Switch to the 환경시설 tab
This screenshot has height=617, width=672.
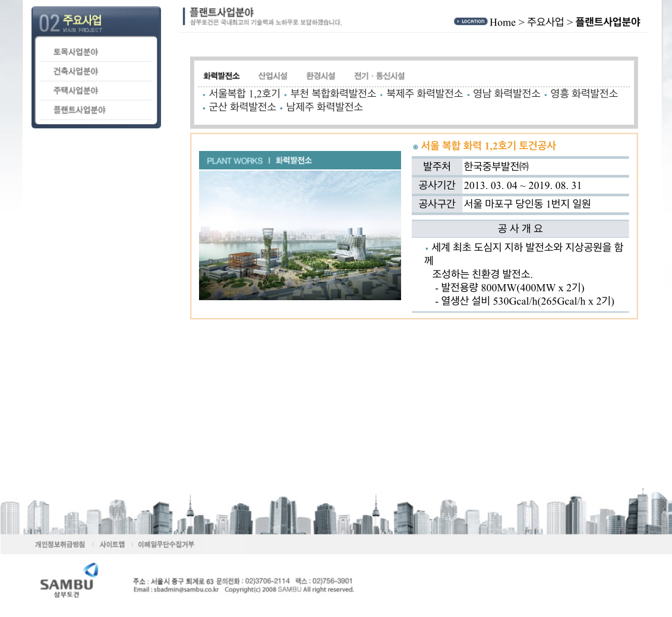321,76
